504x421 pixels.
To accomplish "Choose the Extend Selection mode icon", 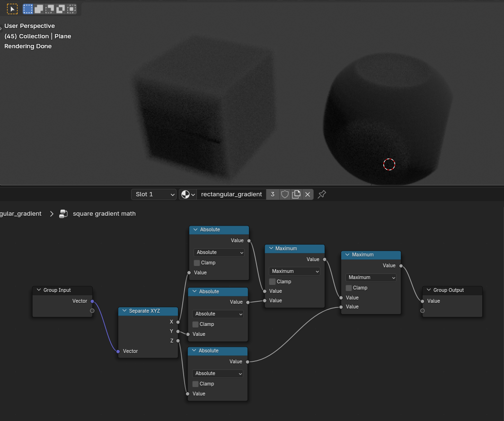I will pos(39,9).
